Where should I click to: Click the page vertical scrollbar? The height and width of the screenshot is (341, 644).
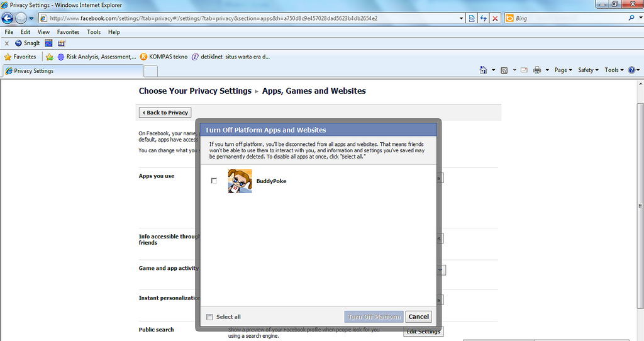(x=640, y=206)
